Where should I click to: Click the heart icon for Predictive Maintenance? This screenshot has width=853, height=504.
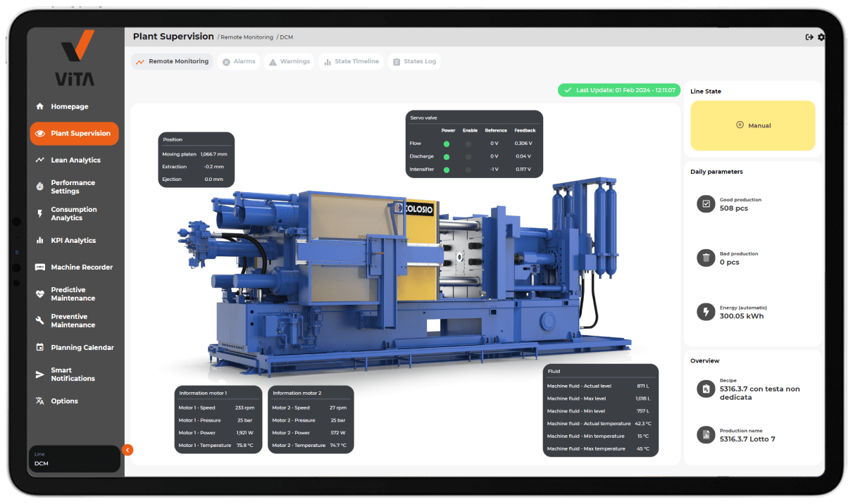tap(39, 294)
